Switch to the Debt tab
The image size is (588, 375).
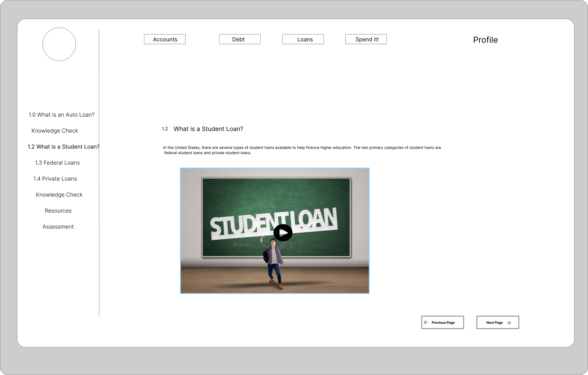239,39
